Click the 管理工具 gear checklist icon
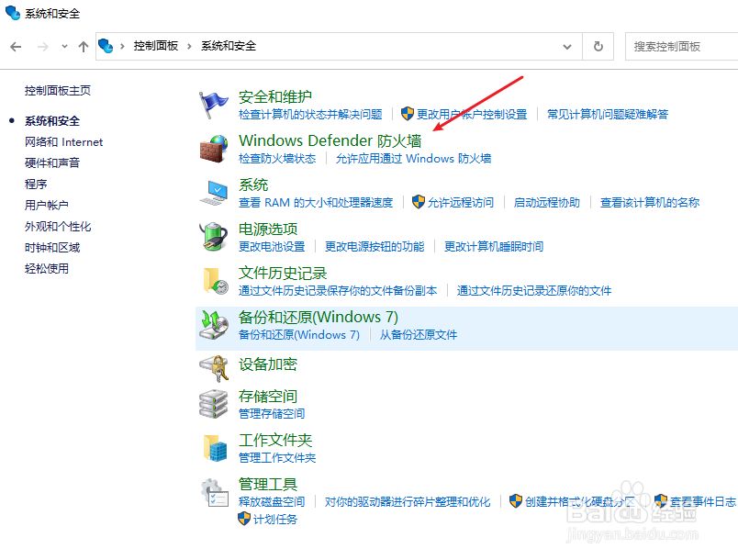Screen dimensions: 738x560 [x=215, y=493]
